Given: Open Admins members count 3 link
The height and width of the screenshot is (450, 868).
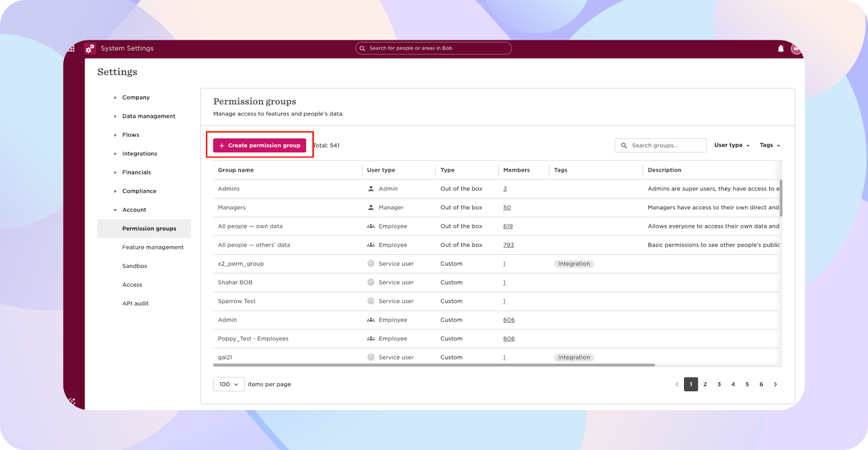Looking at the screenshot, I should tap(505, 189).
